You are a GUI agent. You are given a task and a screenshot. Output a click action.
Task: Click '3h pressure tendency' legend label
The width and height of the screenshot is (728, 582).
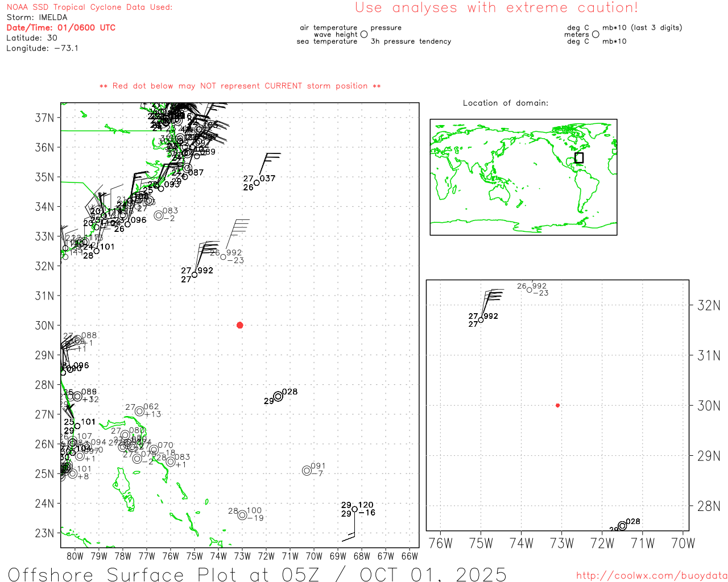411,41
